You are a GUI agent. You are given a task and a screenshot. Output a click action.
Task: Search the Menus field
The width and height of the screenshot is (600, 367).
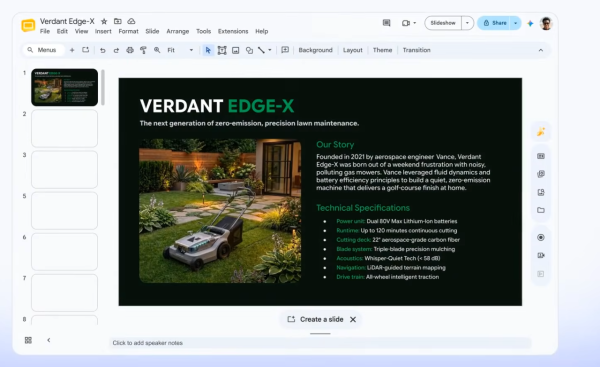[x=43, y=50]
